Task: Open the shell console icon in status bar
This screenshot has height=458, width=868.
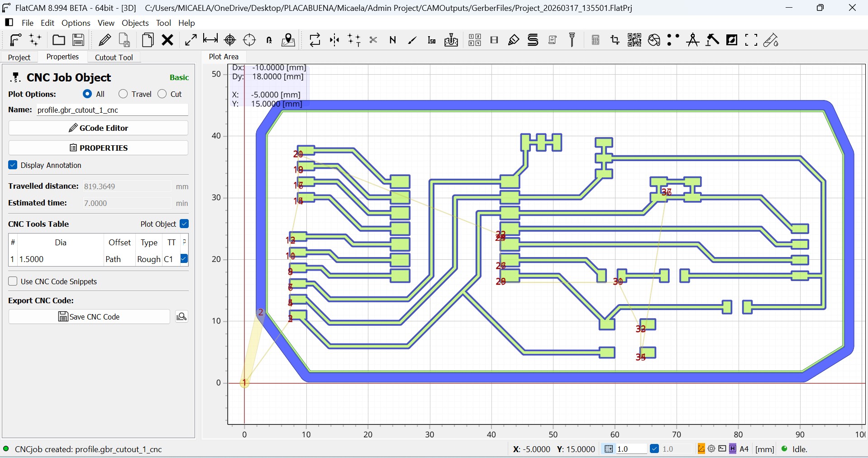Action: pyautogui.click(x=722, y=449)
